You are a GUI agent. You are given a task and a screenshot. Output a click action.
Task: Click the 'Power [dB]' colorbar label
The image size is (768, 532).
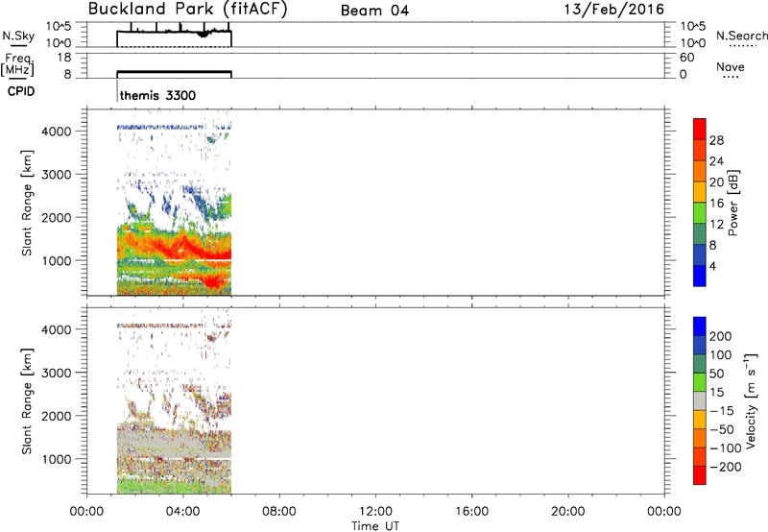pyautogui.click(x=732, y=203)
